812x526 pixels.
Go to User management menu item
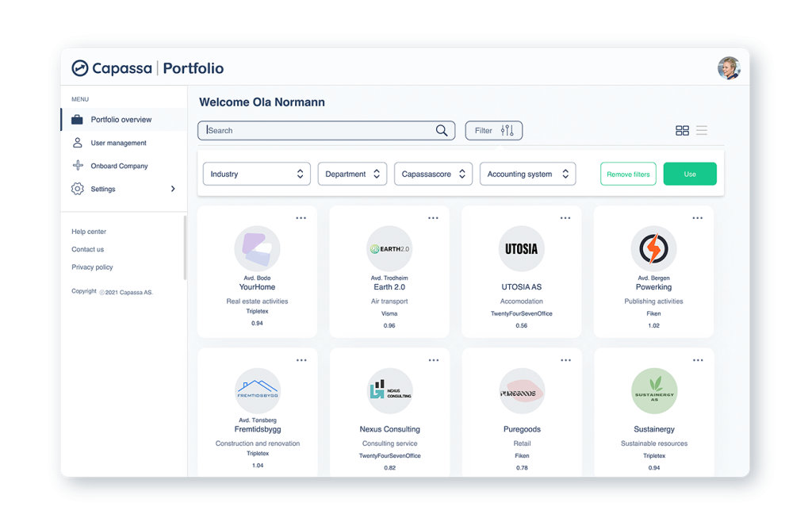(x=118, y=143)
